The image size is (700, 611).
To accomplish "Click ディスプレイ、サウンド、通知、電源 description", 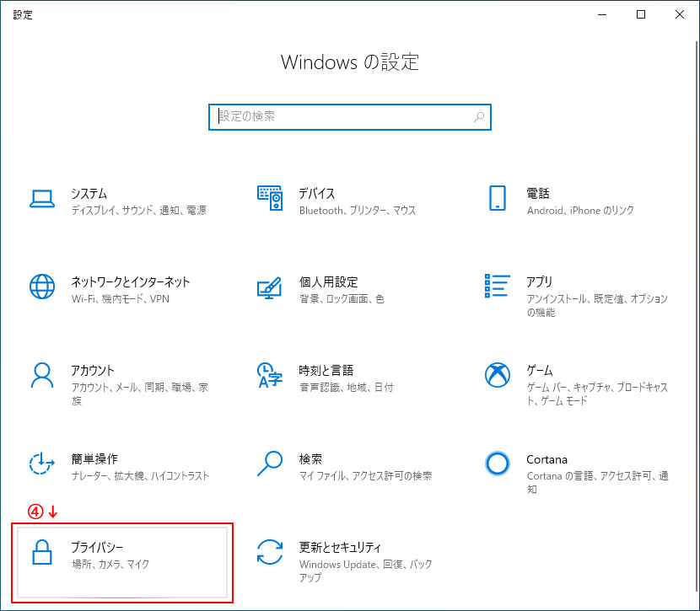I will 139,210.
